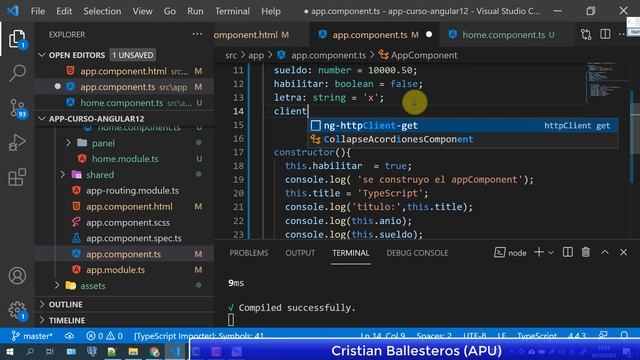This screenshot has height=360, width=640.
Task: Click the editor minimap
Action: (x=606, y=82)
